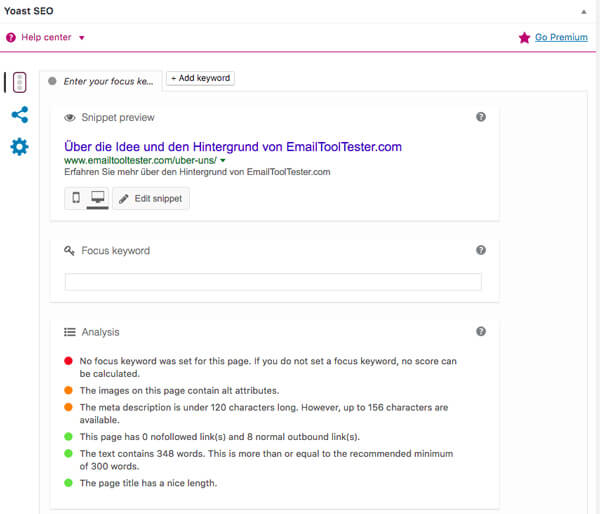Click the green bullet for 348 words
Image resolution: width=600 pixels, height=514 pixels.
68,454
